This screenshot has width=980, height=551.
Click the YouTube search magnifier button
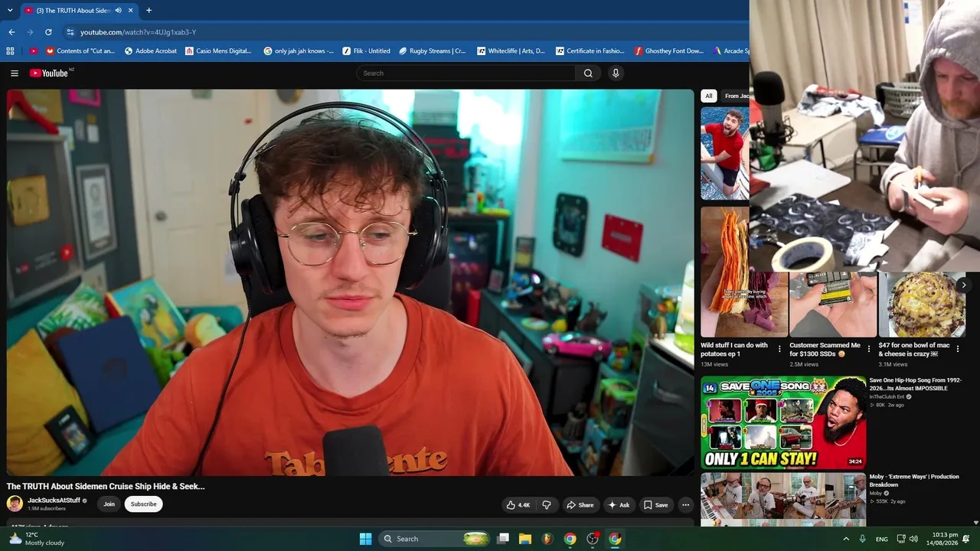coord(588,73)
